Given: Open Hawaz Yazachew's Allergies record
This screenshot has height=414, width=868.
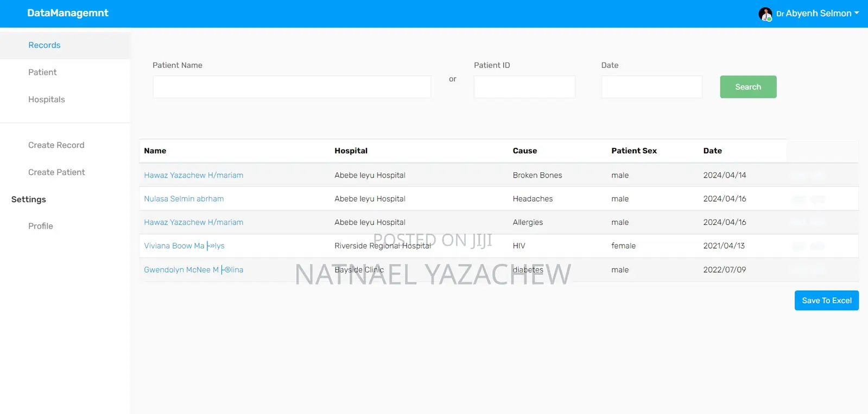Looking at the screenshot, I should [194, 222].
